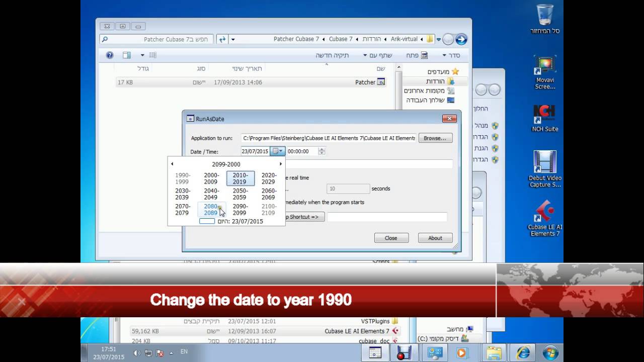
Task: Select the NCH Suite desktop shortcut
Action: click(x=545, y=119)
